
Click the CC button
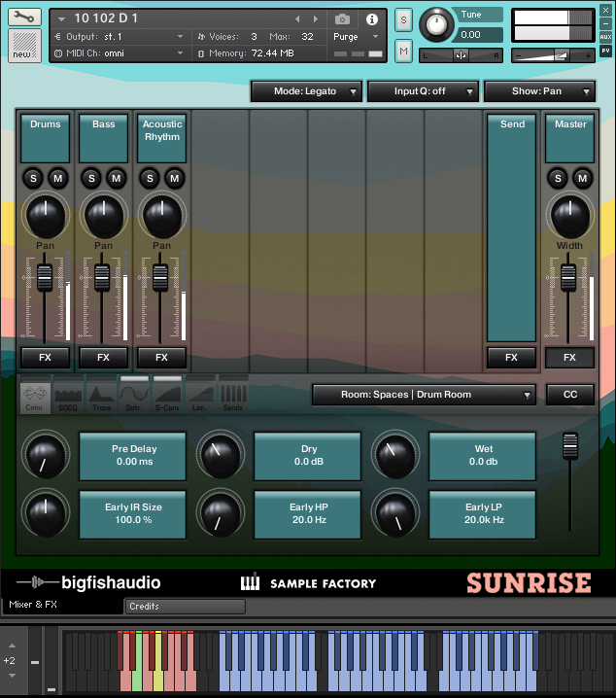tap(570, 395)
